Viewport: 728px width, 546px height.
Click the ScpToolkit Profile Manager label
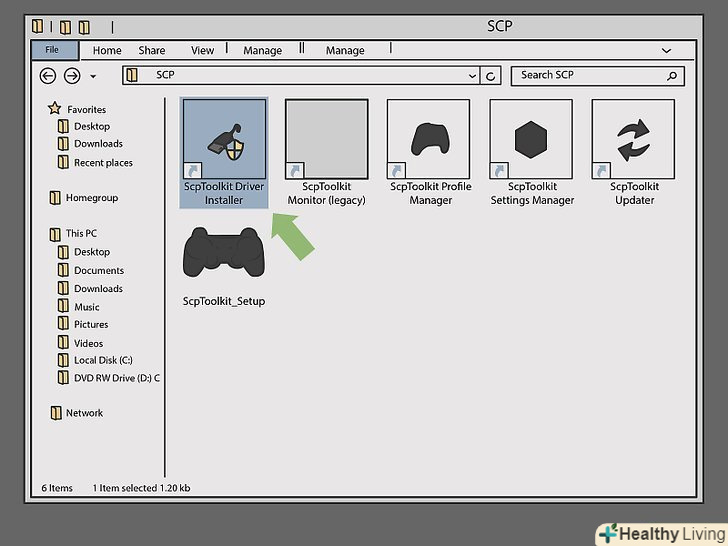(430, 193)
